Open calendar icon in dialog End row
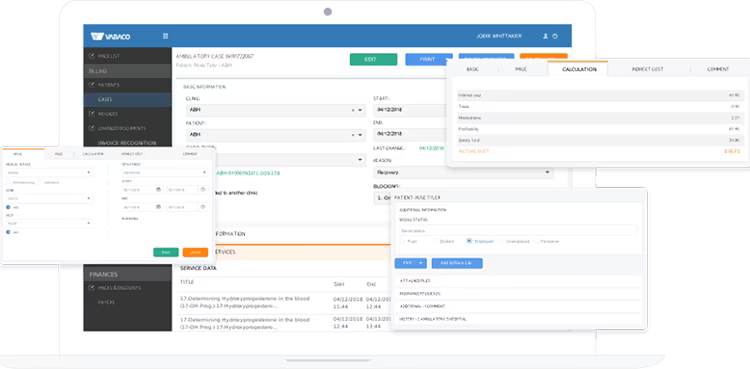The width and height of the screenshot is (750, 369). coord(158,207)
